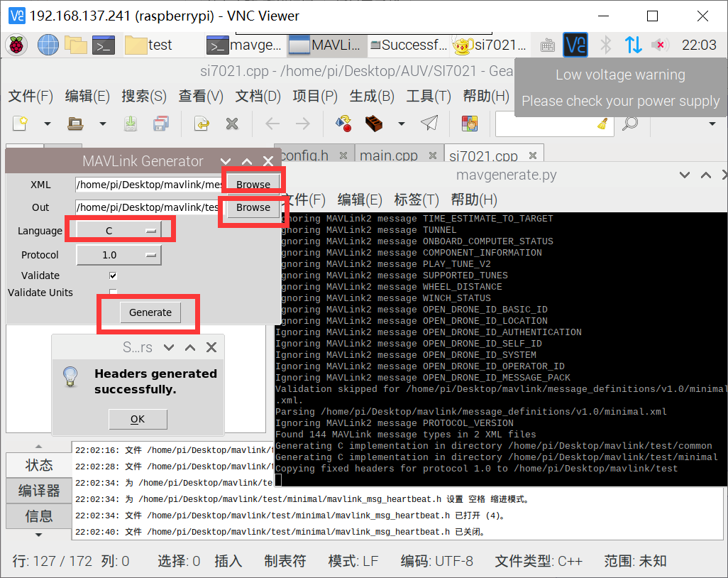Open the Bluetooth tray menu

tap(605, 45)
